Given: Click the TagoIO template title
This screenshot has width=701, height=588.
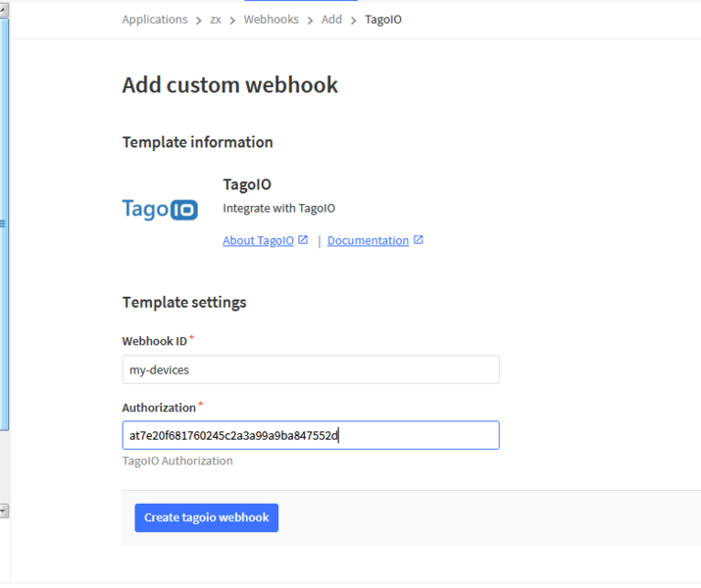Looking at the screenshot, I should click(x=247, y=184).
